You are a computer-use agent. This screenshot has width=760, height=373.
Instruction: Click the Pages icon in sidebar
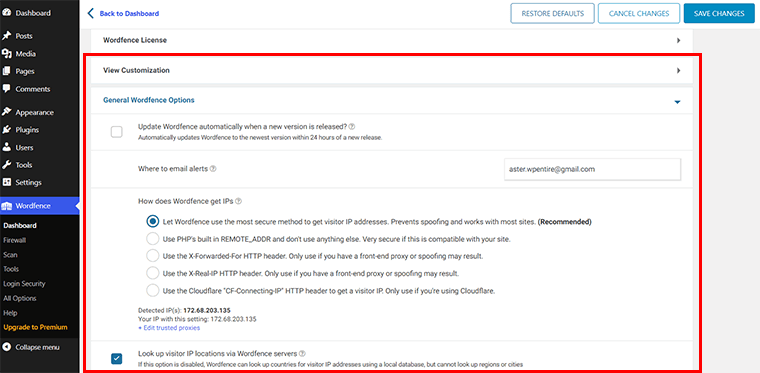coord(7,71)
